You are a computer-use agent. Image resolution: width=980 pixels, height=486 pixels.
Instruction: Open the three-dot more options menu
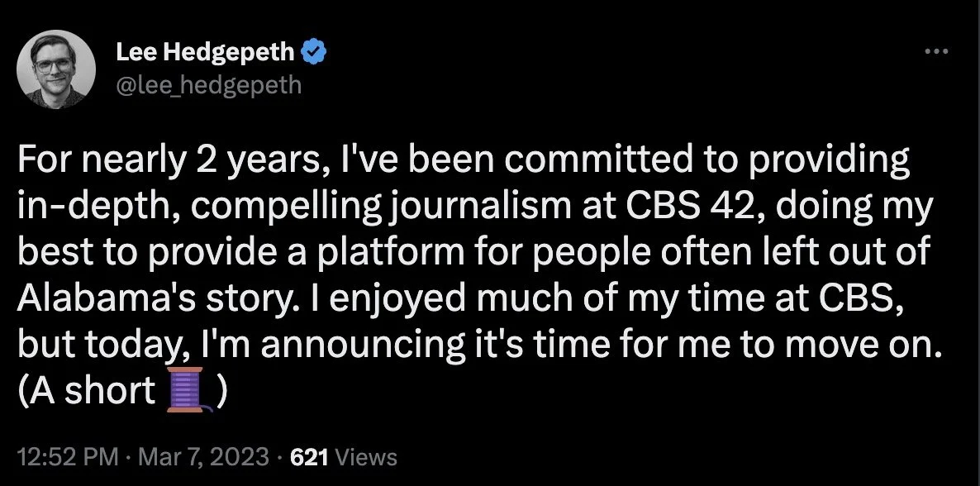coord(936,53)
